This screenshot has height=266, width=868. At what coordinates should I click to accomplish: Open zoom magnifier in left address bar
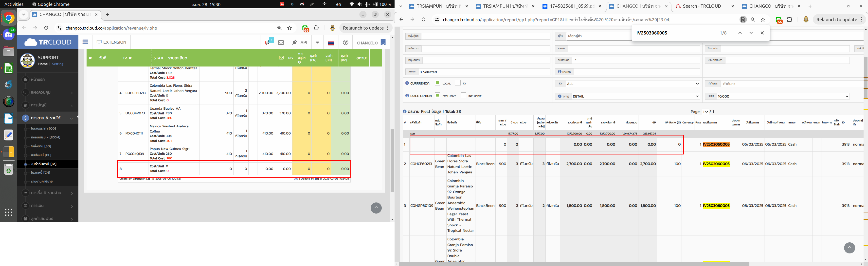(x=279, y=28)
